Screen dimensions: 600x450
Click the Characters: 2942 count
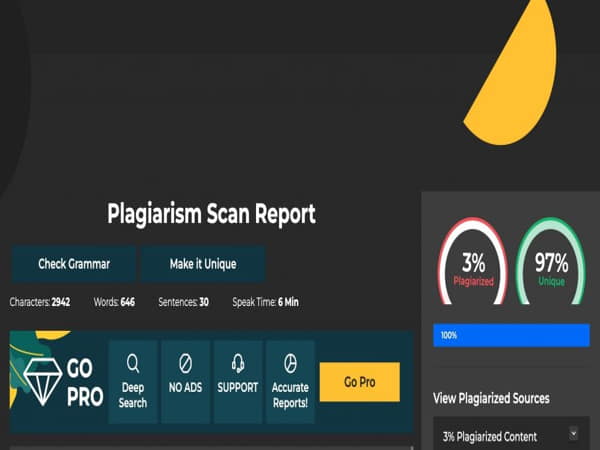40,302
